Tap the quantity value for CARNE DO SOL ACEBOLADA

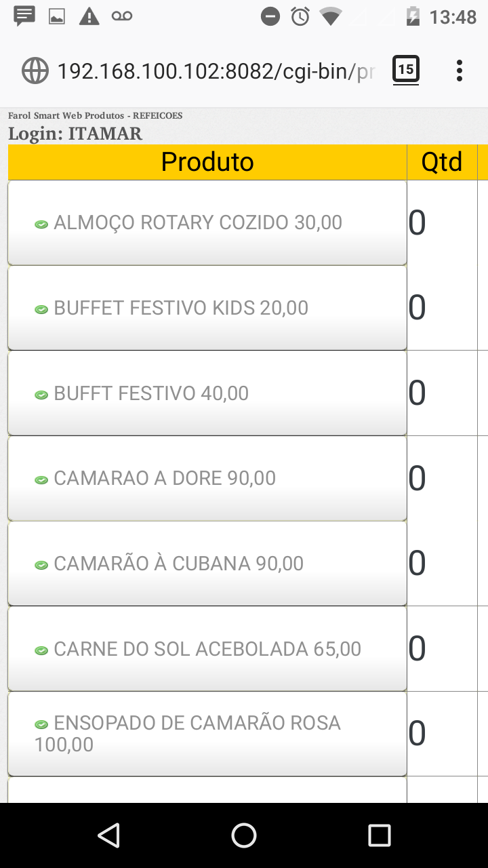click(x=418, y=649)
